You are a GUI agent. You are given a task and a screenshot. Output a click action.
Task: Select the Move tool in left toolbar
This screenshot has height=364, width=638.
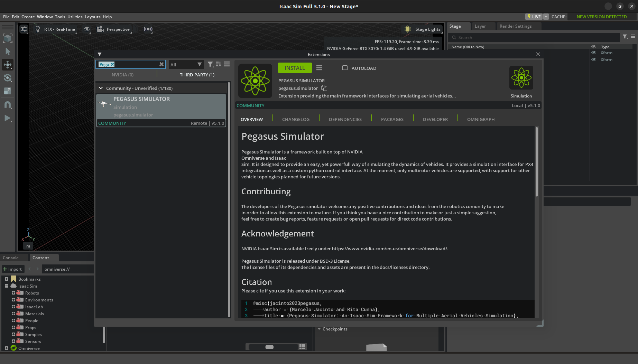click(8, 65)
